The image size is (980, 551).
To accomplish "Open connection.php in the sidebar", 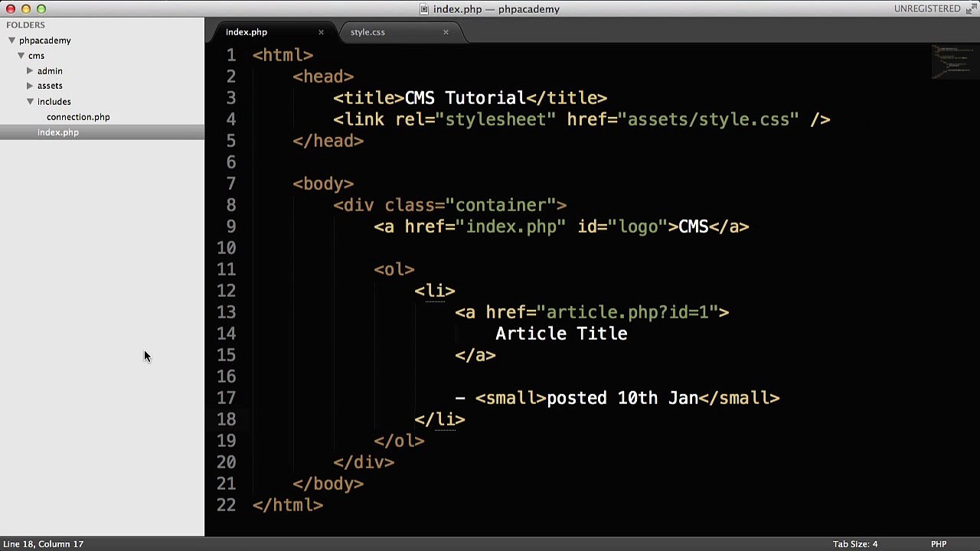I will coord(78,117).
